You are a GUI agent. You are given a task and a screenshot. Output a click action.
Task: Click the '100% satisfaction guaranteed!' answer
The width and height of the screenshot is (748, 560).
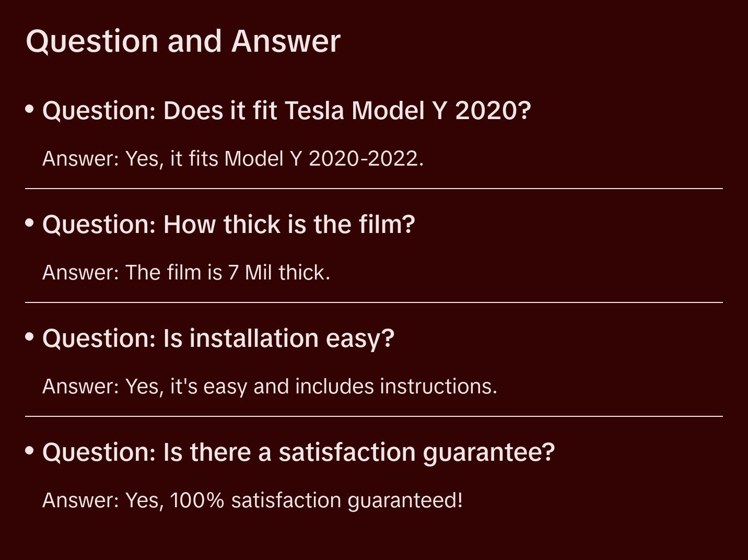(x=252, y=500)
